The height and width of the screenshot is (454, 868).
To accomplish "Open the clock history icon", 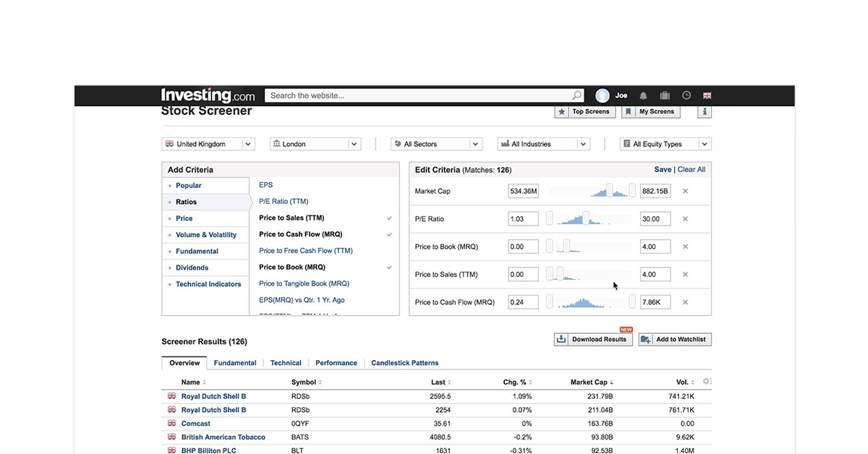I will (686, 95).
